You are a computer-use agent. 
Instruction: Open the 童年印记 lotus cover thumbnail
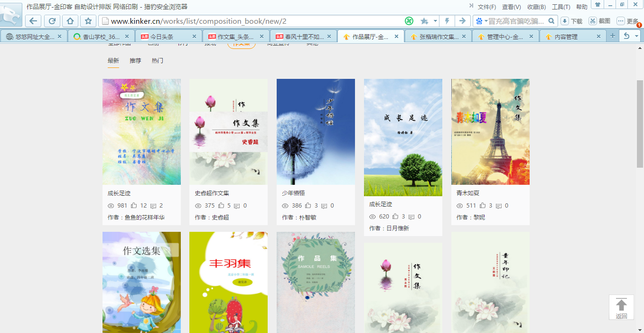[490, 282]
